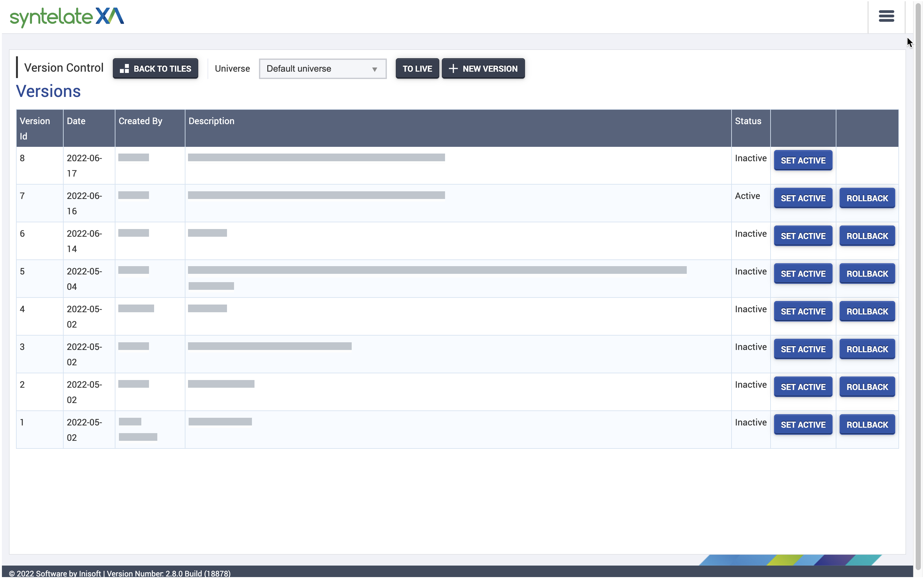Open the hamburger menu in the top right

click(x=886, y=16)
